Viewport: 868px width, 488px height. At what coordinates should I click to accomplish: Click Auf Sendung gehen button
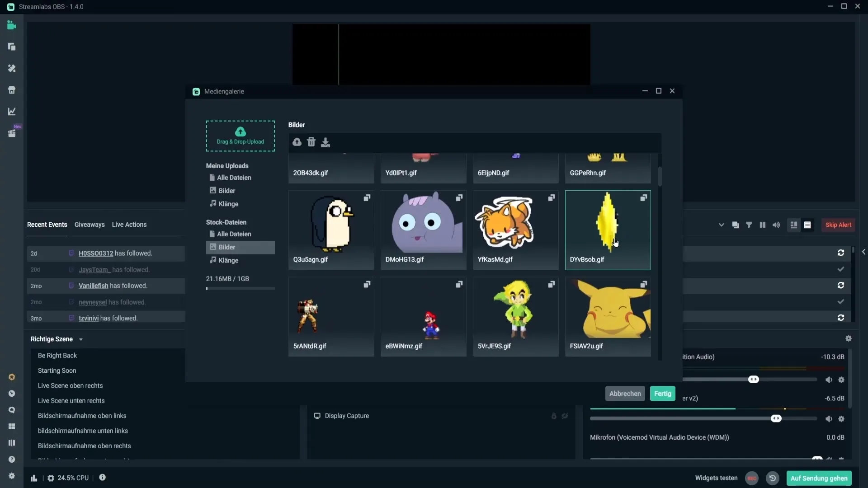[x=819, y=478]
